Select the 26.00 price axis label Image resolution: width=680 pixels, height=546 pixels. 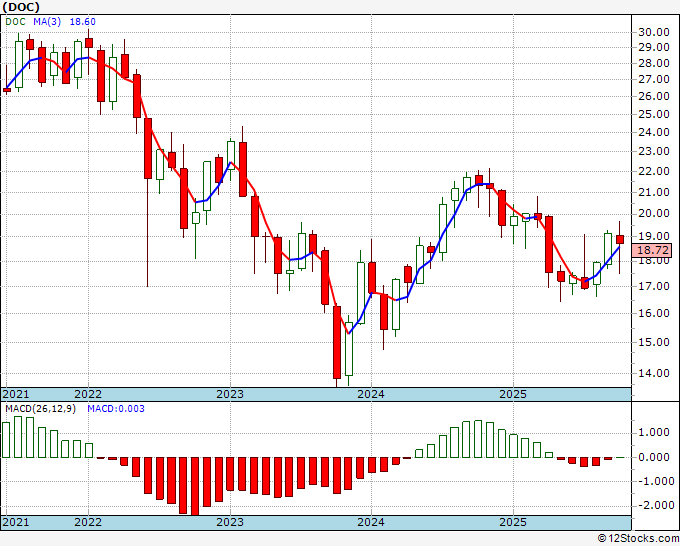click(654, 96)
